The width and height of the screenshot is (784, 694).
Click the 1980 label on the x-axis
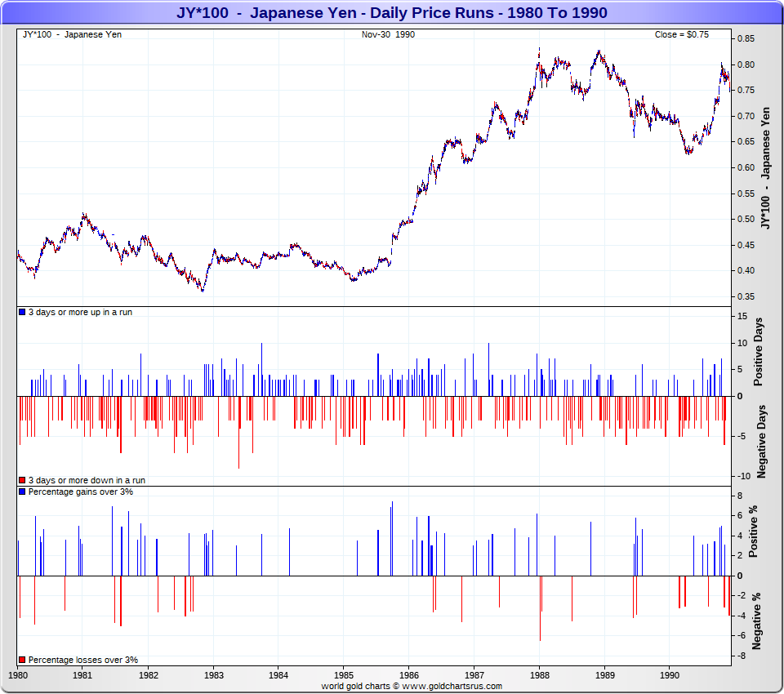[18, 675]
